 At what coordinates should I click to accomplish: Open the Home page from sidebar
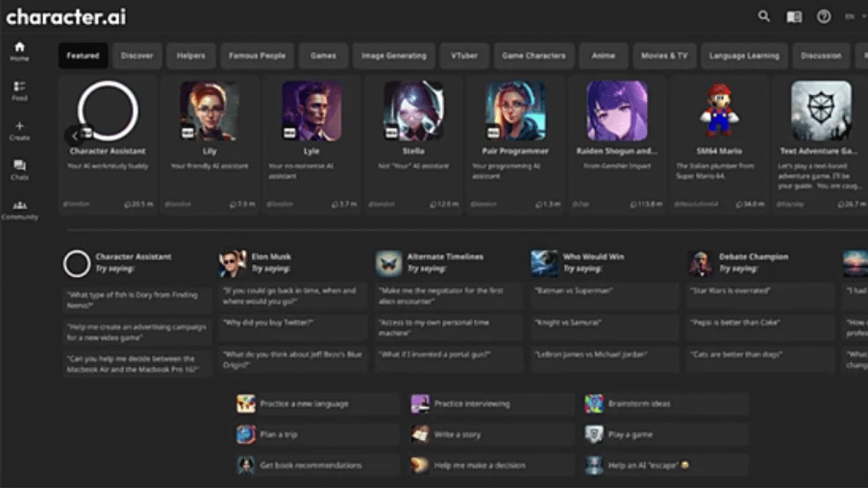(x=19, y=51)
